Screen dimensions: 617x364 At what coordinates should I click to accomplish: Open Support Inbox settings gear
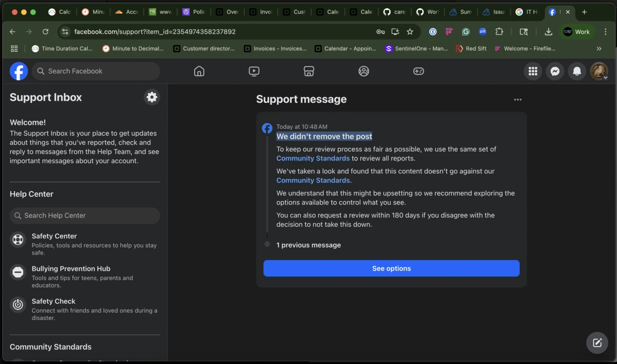(152, 97)
